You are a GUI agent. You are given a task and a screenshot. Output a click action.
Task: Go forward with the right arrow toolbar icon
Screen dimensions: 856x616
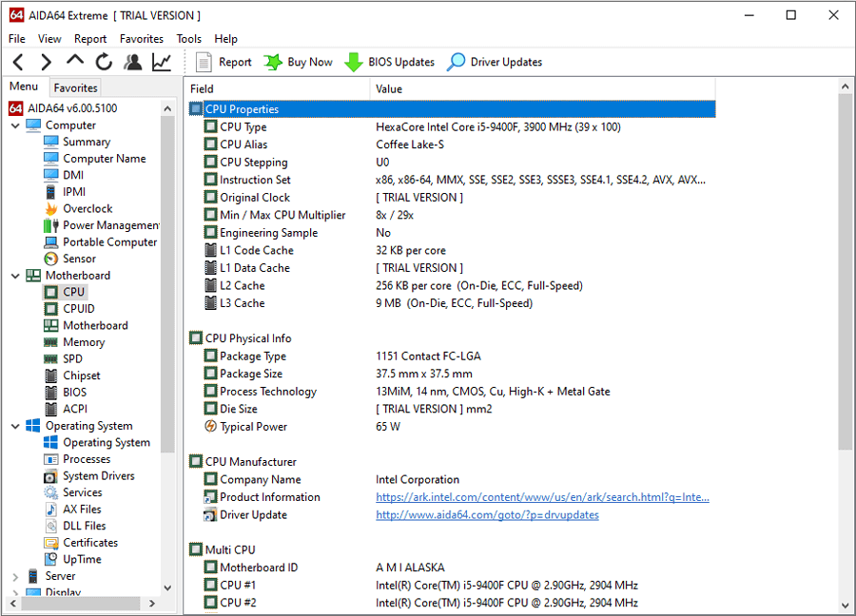(47, 62)
